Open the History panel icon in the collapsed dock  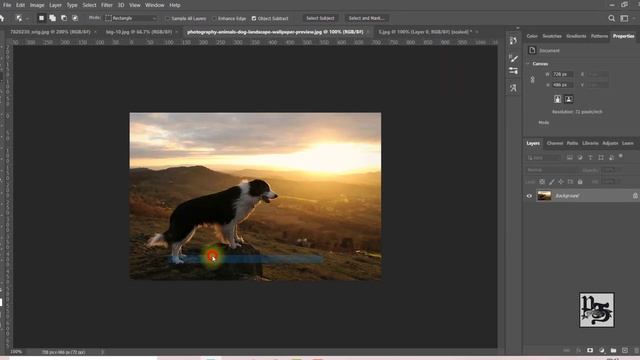tap(513, 41)
